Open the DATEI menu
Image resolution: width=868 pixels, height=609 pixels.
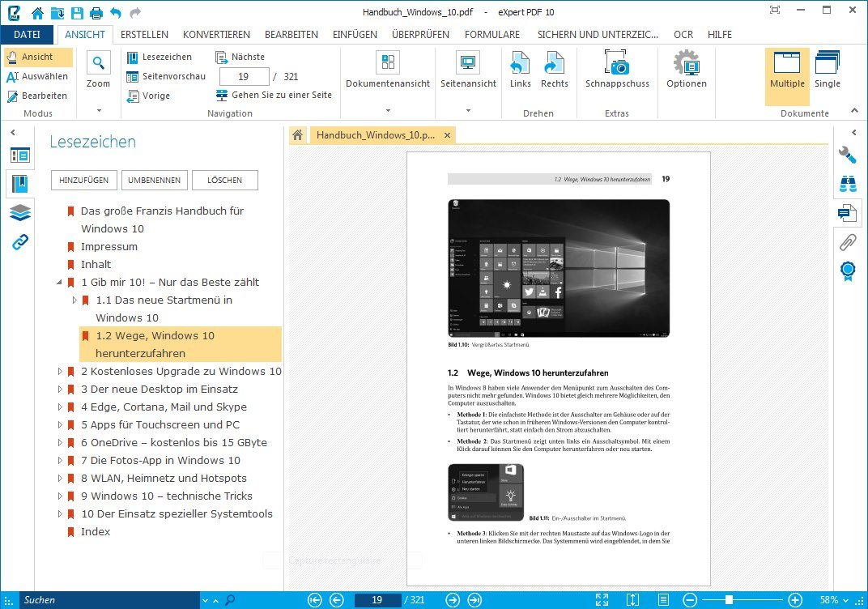tap(27, 34)
